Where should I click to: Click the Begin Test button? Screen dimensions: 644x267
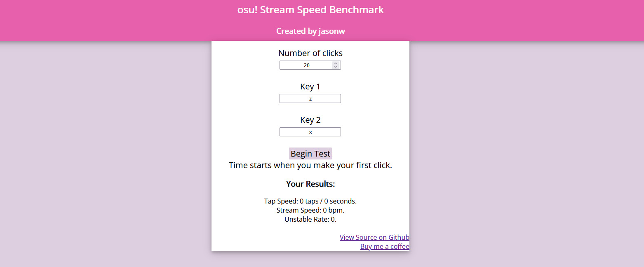click(310, 154)
